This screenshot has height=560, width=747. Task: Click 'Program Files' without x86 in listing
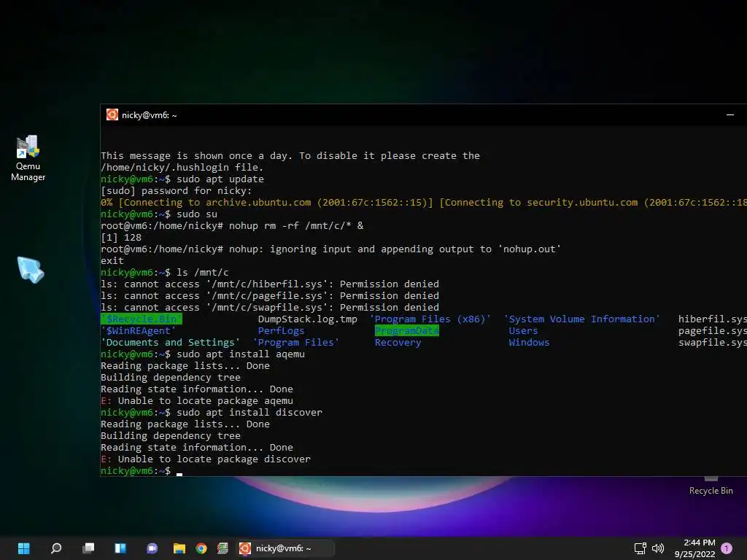[x=296, y=343]
